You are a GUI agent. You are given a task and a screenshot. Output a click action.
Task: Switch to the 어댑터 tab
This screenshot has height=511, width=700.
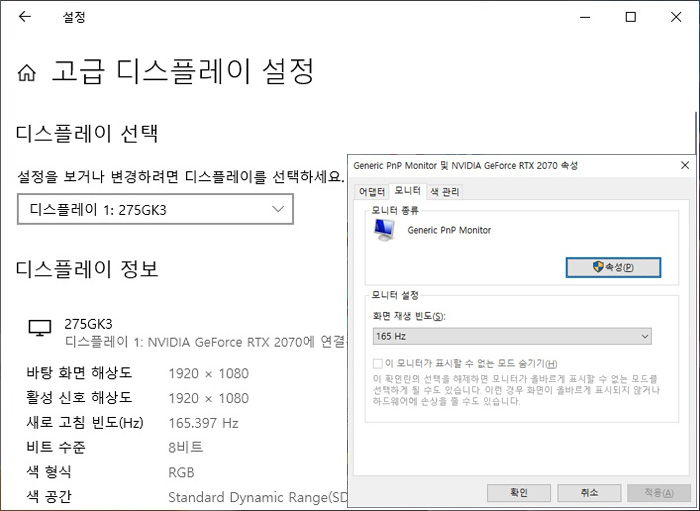(x=372, y=191)
